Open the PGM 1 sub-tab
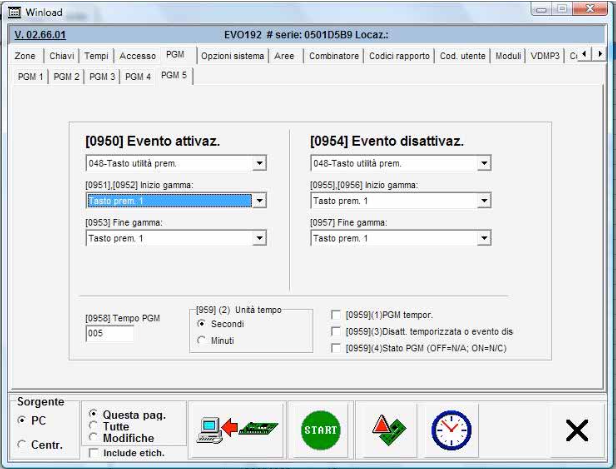 tap(30, 77)
